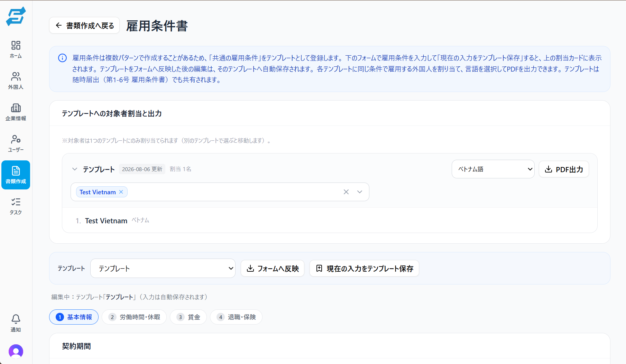
Task: Go to 外国人 in the sidebar
Action: coord(16,81)
